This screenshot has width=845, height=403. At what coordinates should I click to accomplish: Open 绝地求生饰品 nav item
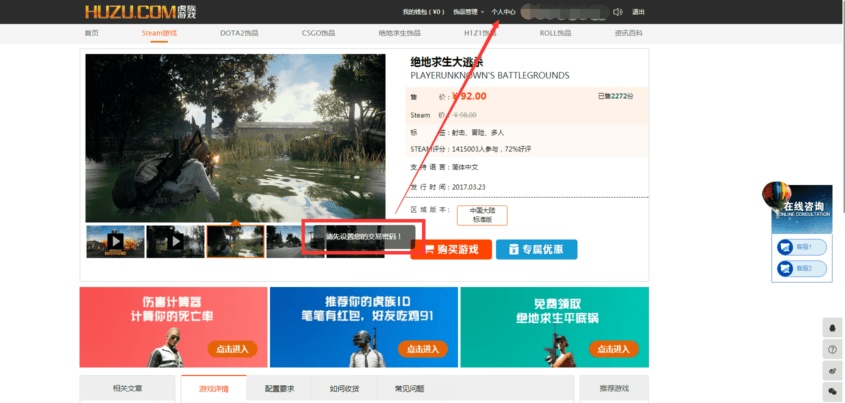(399, 33)
